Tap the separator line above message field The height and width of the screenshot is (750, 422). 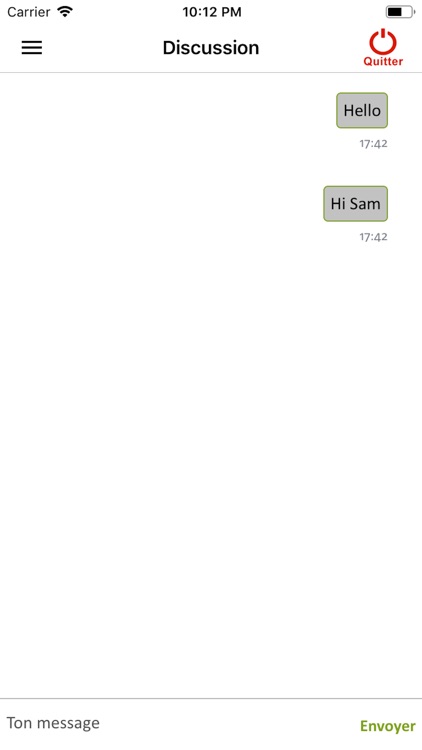pyautogui.click(x=211, y=699)
